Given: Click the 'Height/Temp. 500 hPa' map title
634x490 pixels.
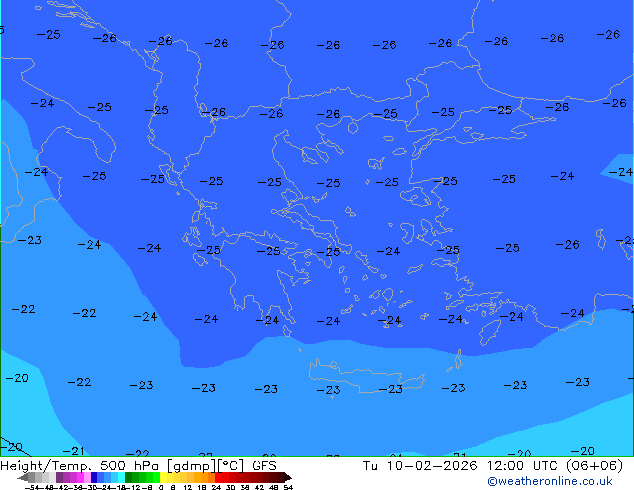Looking at the screenshot, I should [x=82, y=466].
